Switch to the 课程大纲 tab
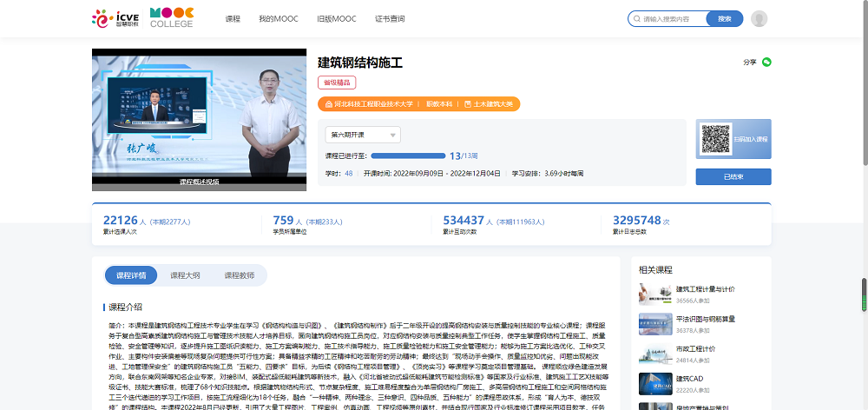 click(185, 275)
